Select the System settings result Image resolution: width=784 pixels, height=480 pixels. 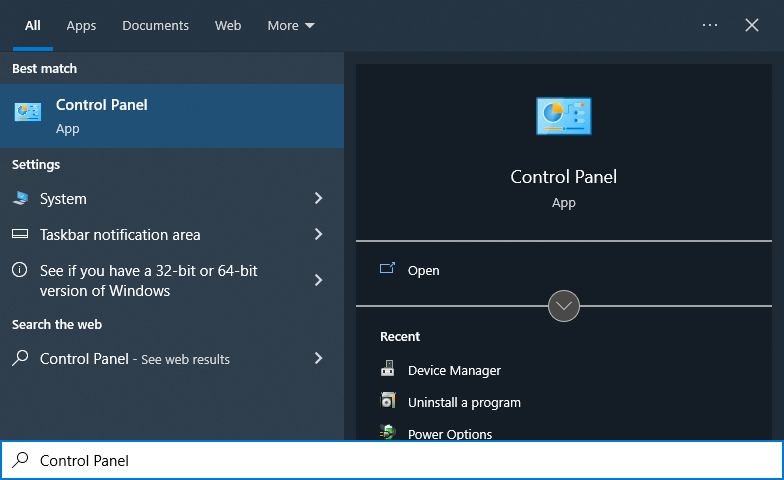pos(172,198)
